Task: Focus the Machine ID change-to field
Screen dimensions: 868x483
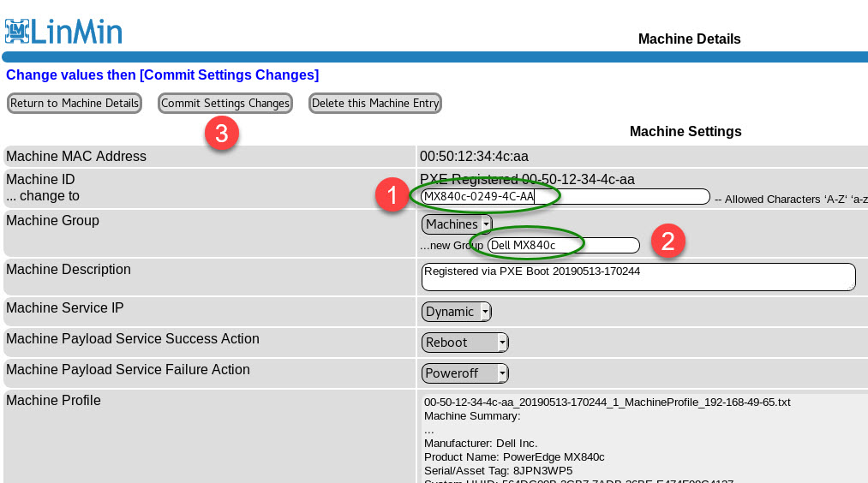Action: pos(566,197)
